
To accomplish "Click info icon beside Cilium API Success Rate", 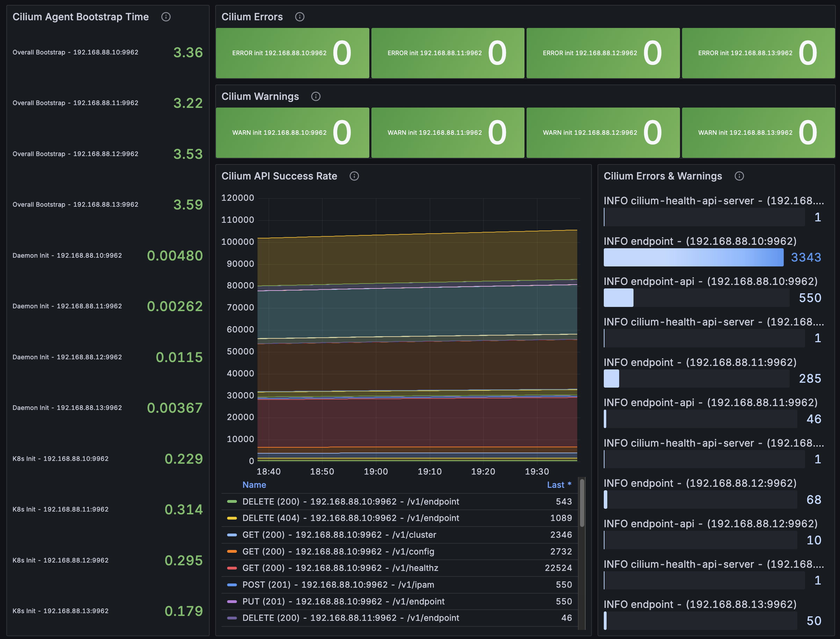I will coord(354,176).
